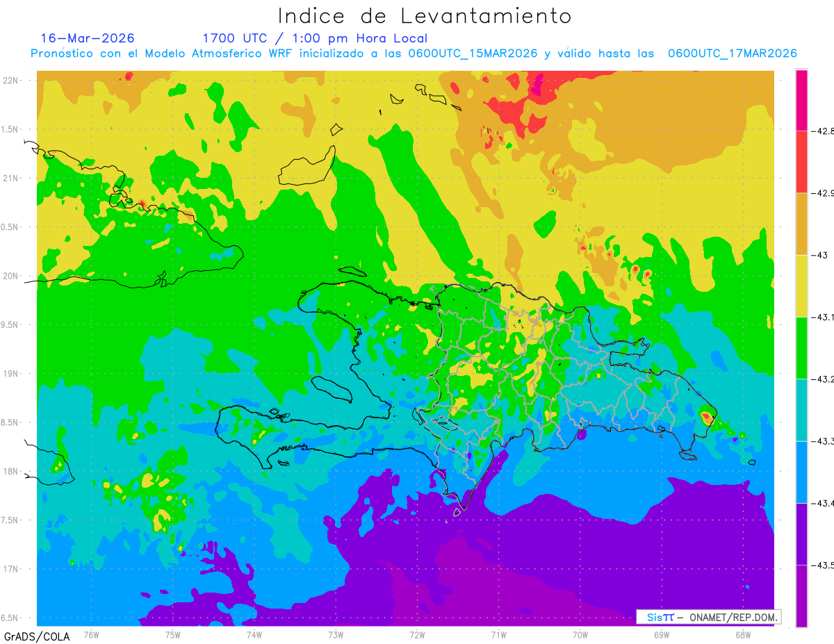The width and height of the screenshot is (834, 644).
Task: Pick the green swatch between -43.1 and -43.2
Action: coord(801,347)
